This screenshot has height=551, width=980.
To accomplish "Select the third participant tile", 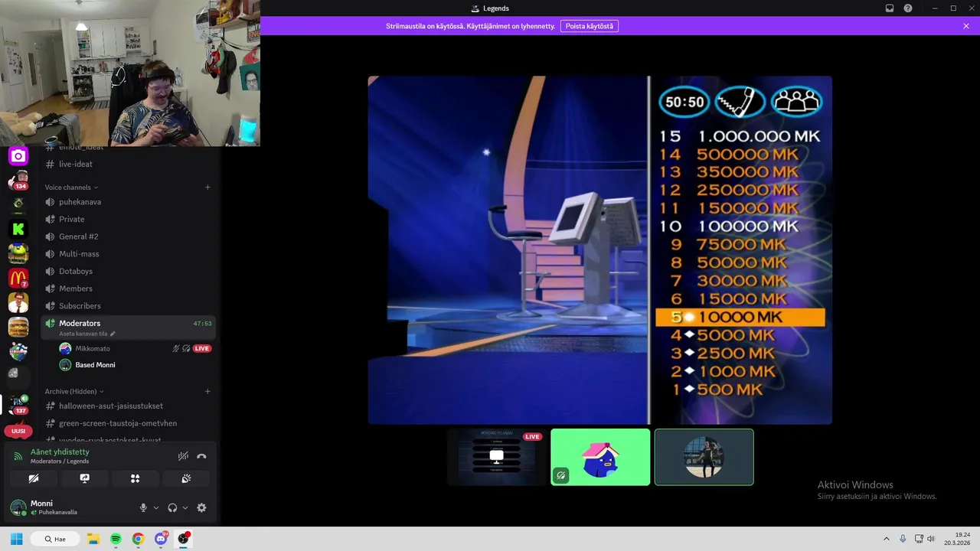I will tap(704, 457).
